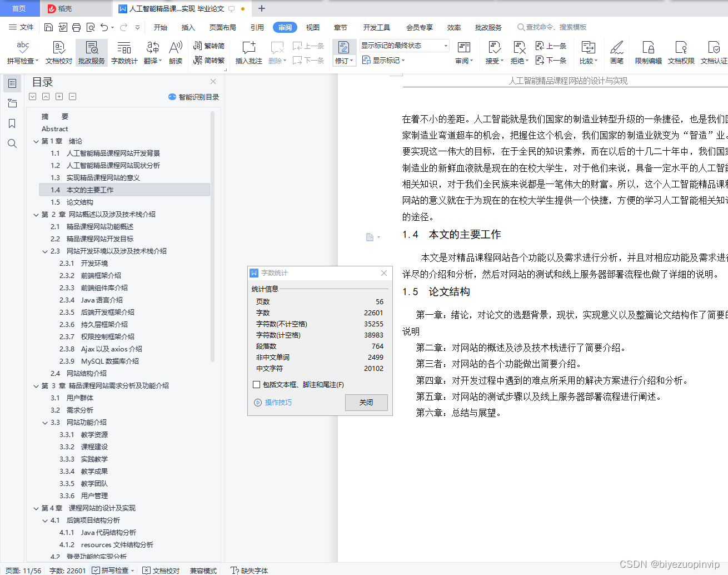Collapse the 2.3 网站开发环境 node

[45, 251]
